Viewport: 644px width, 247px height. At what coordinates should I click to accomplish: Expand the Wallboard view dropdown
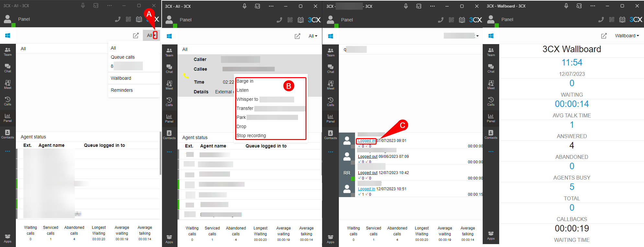coord(627,36)
